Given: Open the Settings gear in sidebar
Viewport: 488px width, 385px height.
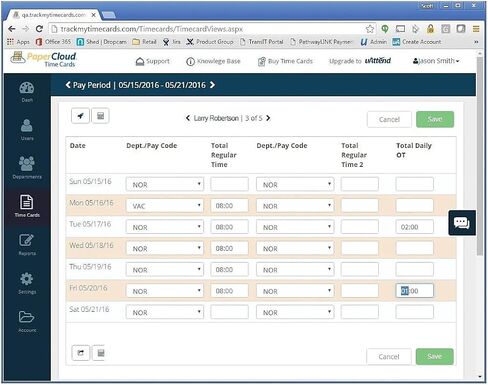Looking at the screenshot, I should [27, 283].
